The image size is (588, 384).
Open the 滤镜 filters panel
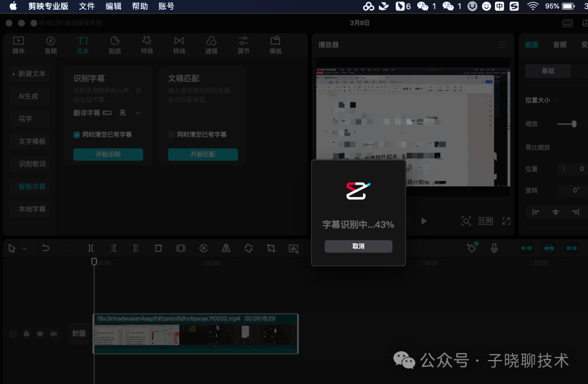[211, 45]
